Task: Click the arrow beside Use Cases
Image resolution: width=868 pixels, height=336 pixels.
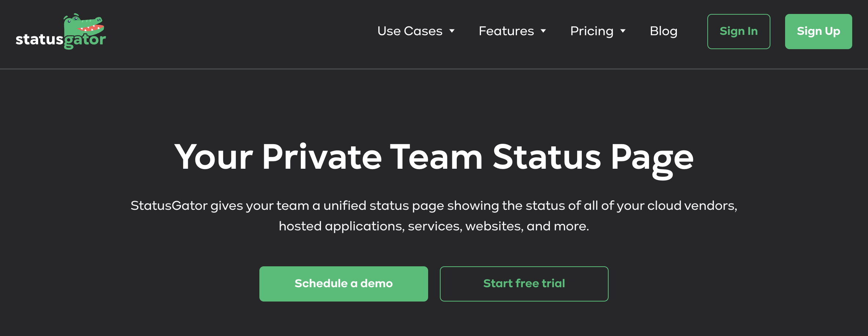Action: click(452, 31)
